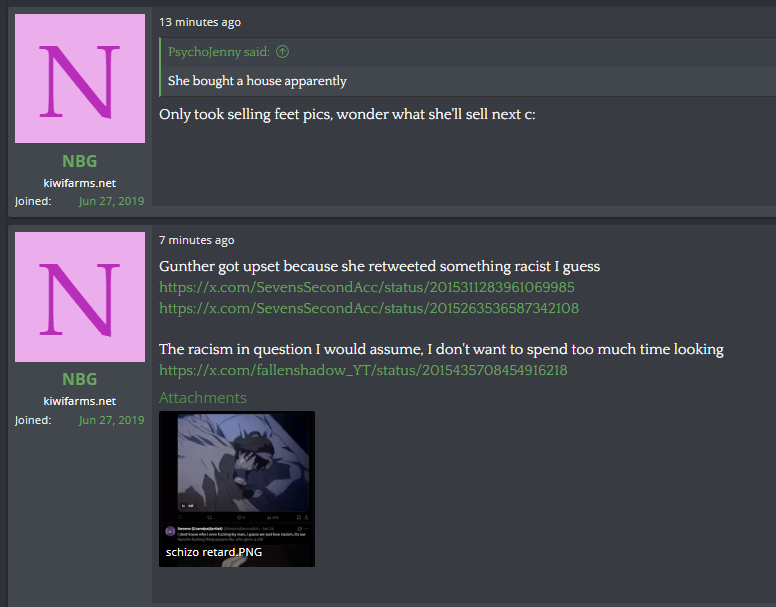Screen dimensions: 776x607
Task: Click 'Jun 27, 2019' join date in first post
Action: pos(111,201)
